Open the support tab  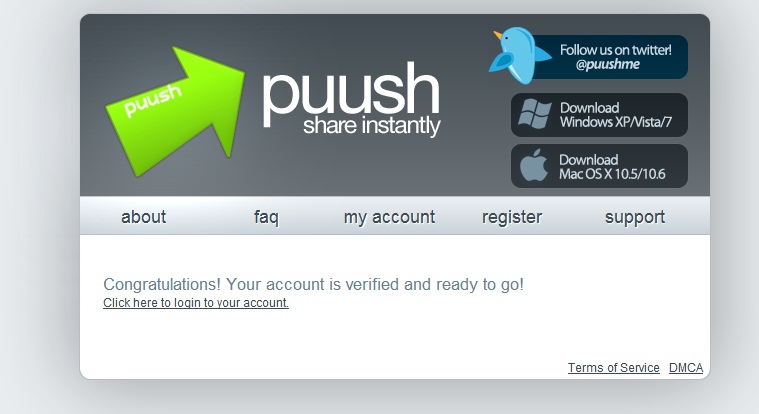[x=635, y=217]
